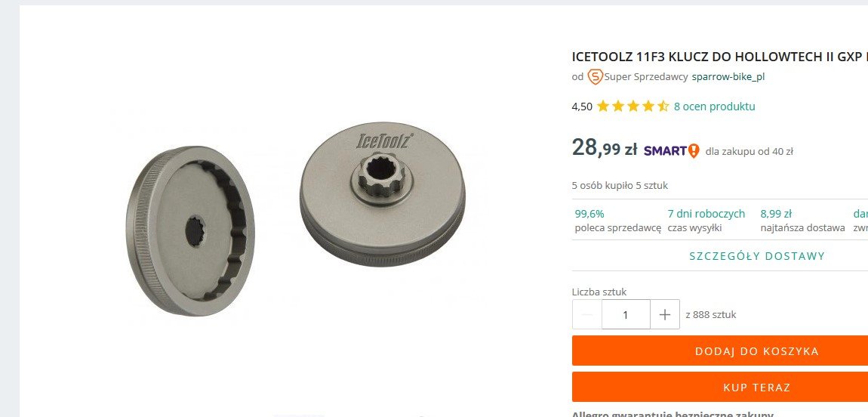Increase quantity with the plus button
This screenshot has height=417, width=868.
(665, 314)
